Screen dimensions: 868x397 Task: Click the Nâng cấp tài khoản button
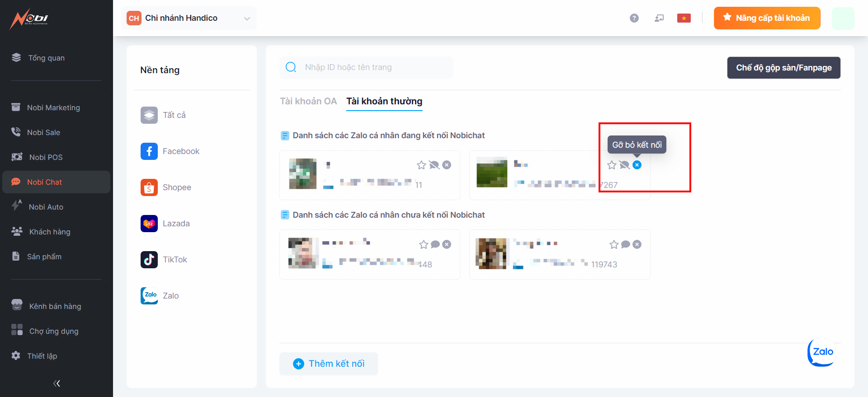(x=767, y=18)
